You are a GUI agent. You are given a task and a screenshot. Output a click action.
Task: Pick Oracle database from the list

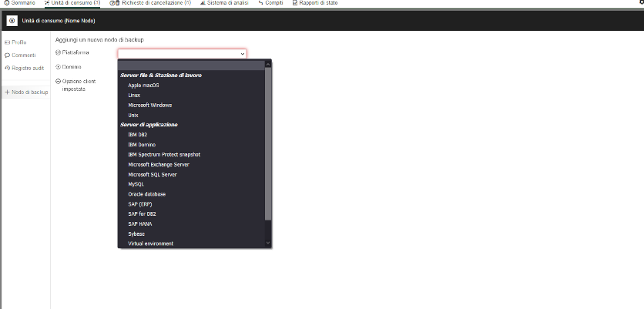[x=191, y=194]
